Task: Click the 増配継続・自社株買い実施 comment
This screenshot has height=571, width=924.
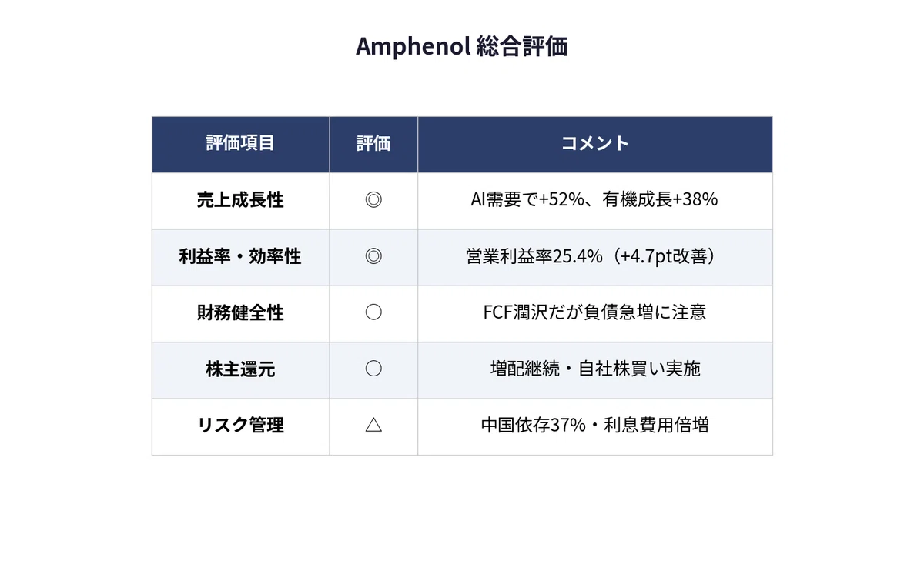Action: click(x=594, y=369)
